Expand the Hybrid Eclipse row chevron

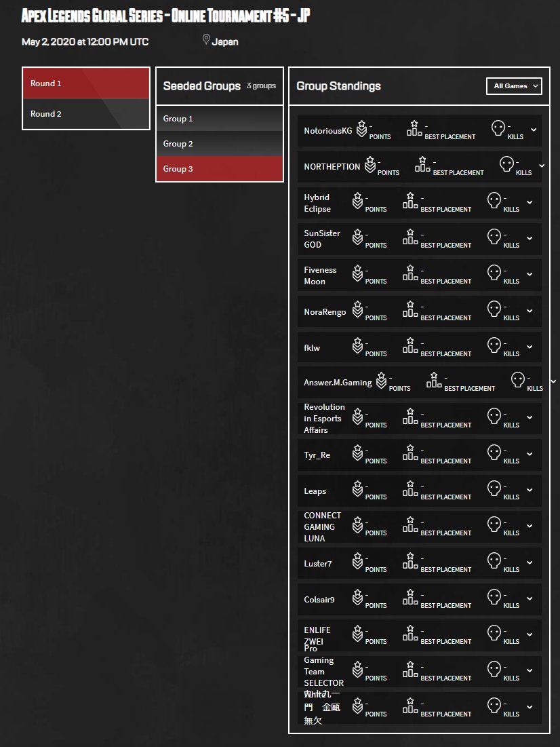tap(529, 202)
